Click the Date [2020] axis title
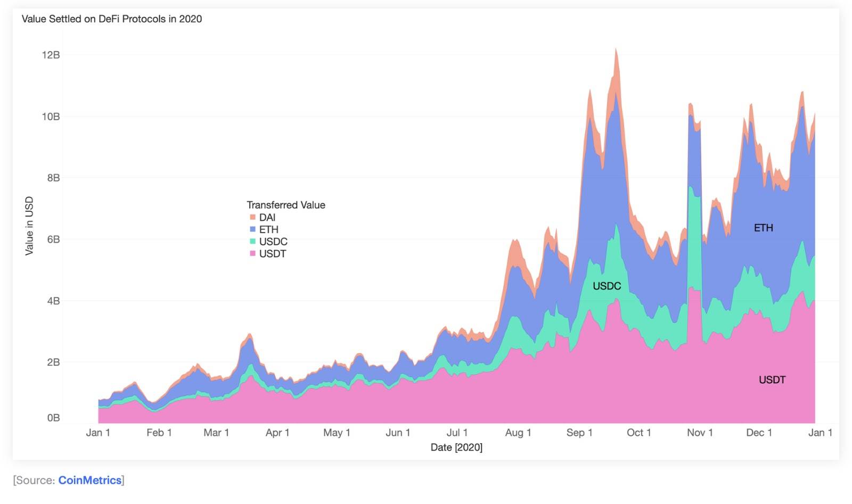Image resolution: width=852 pixels, height=504 pixels. (456, 448)
